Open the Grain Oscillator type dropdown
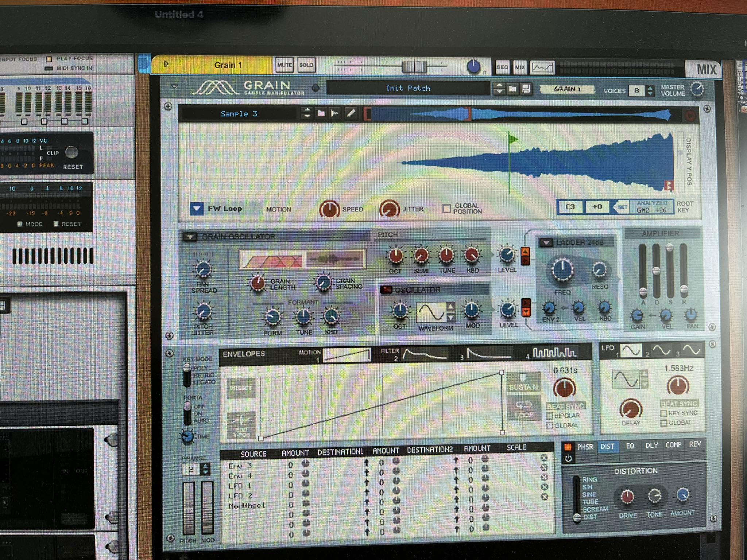This screenshot has height=560, width=747. [x=190, y=237]
